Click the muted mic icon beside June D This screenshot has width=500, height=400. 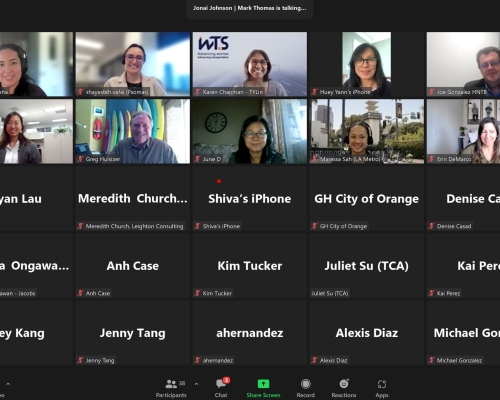pyautogui.click(x=197, y=159)
